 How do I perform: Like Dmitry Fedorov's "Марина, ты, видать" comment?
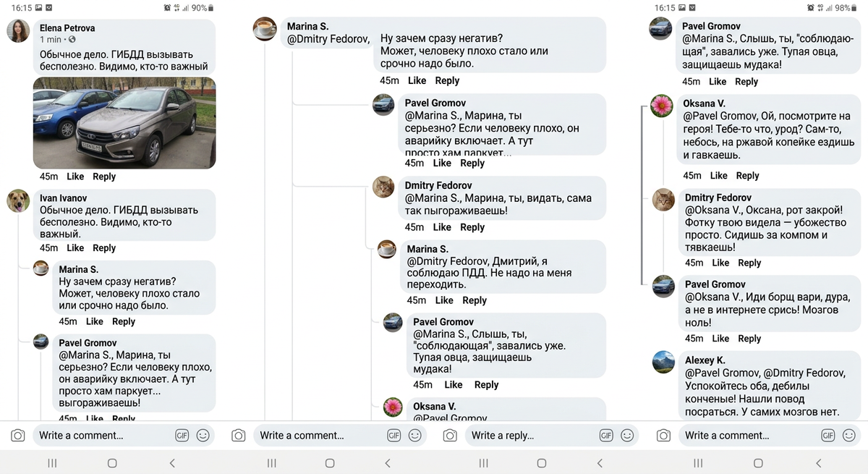click(442, 227)
